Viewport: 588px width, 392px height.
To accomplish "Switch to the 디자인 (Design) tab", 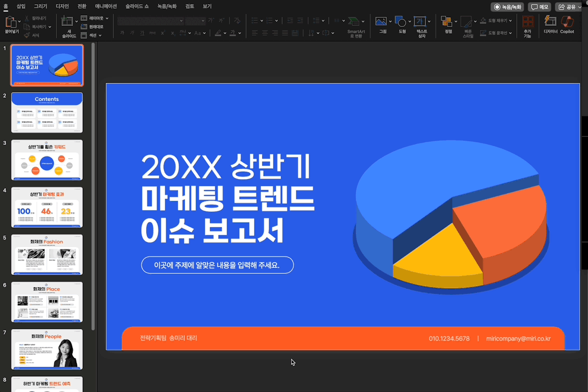I will [x=62, y=6].
